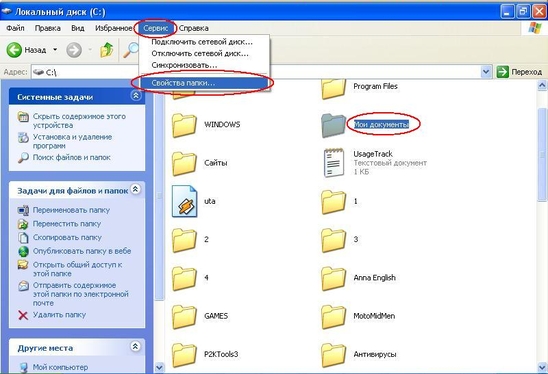
Task: Click Установка и удаление программ link
Action: pyautogui.click(x=72, y=141)
